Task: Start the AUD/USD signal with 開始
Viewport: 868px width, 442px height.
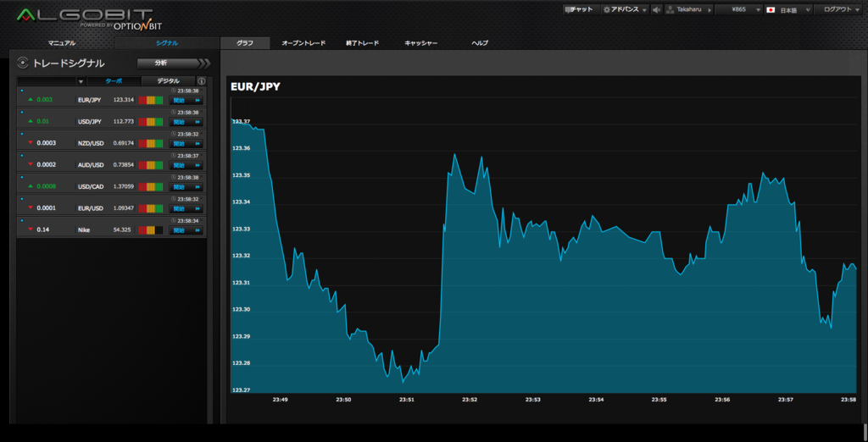Action: (186, 165)
